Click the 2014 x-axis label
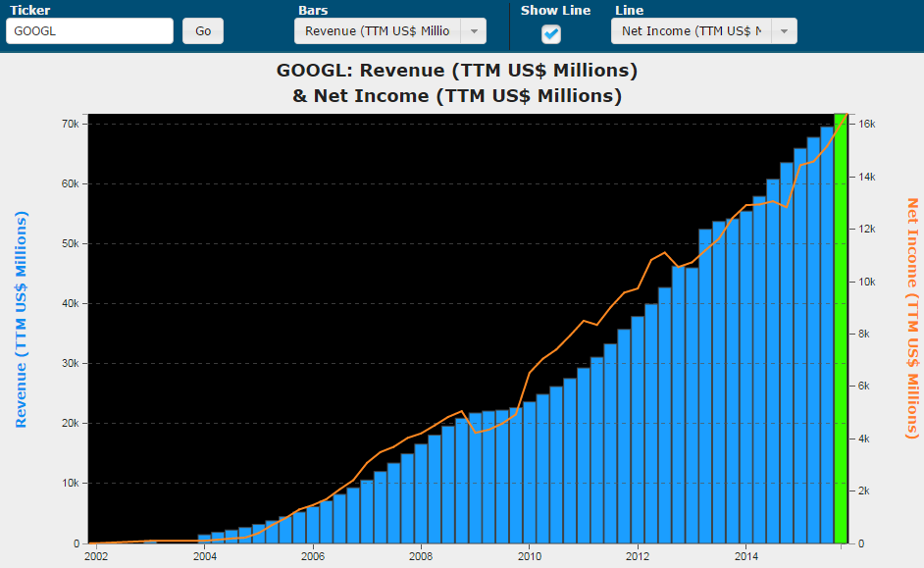 pos(746,556)
